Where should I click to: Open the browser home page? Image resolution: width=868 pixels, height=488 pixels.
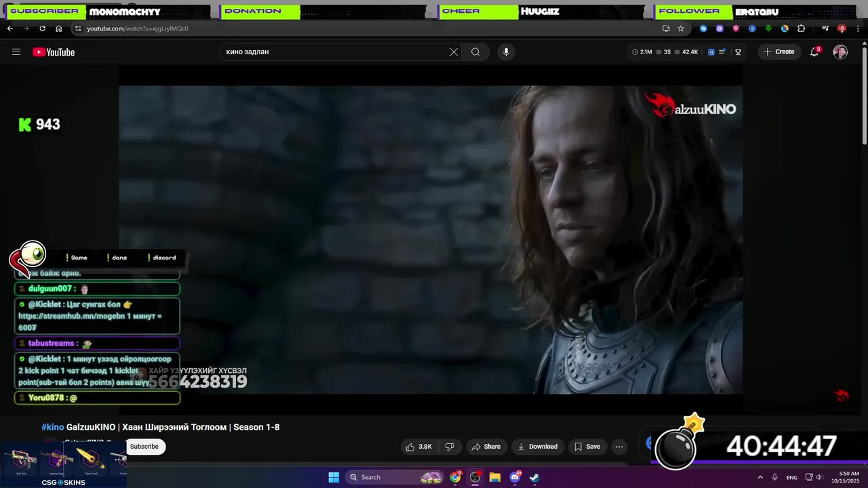[58, 28]
